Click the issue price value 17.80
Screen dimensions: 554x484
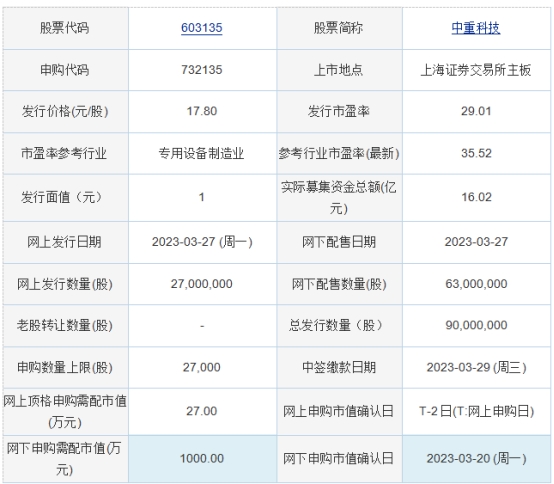coord(202,111)
